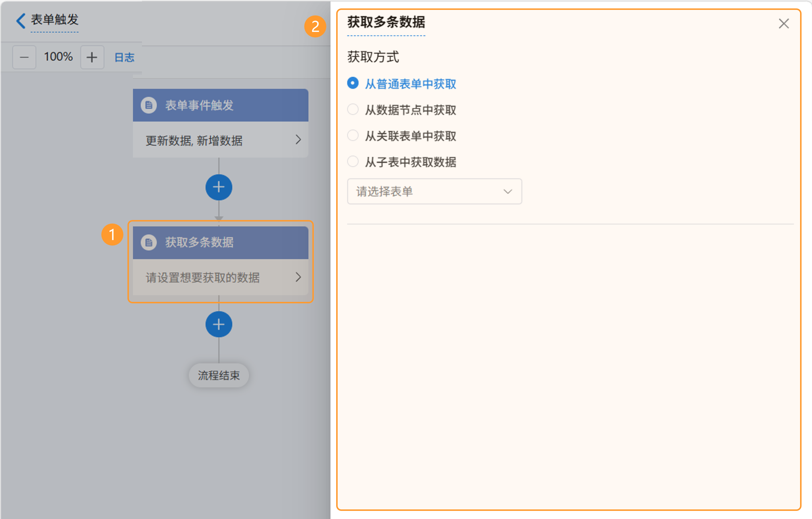Pick 从子表中获取数据 radio option
Viewport: 812px width, 519px height.
click(x=353, y=161)
